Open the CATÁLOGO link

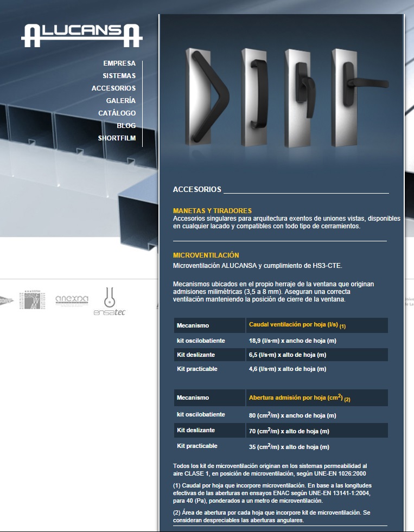click(117, 113)
